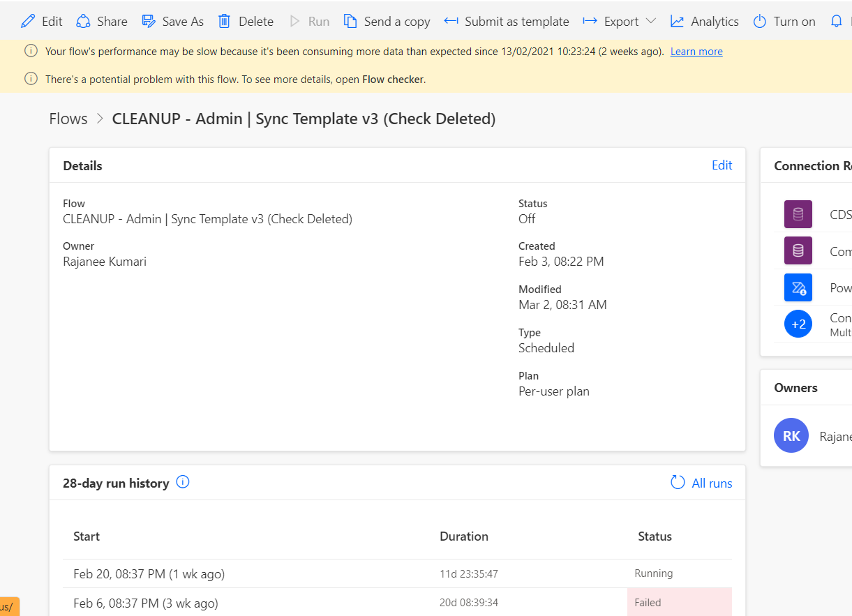Click the Owners card heading

(x=795, y=388)
